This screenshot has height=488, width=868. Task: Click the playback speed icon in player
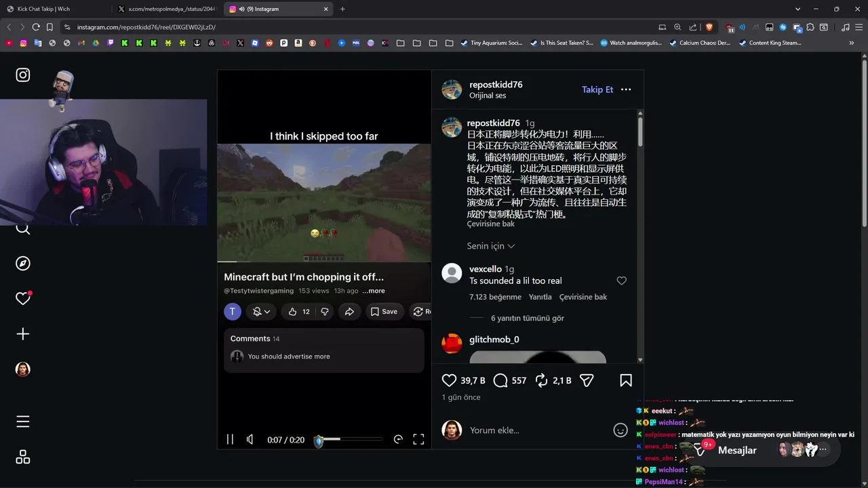(x=398, y=439)
